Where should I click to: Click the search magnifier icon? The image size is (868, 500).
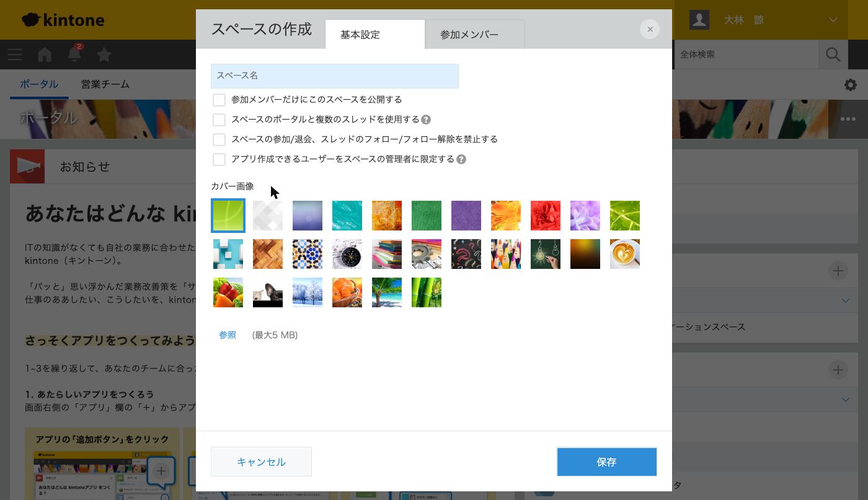(833, 55)
